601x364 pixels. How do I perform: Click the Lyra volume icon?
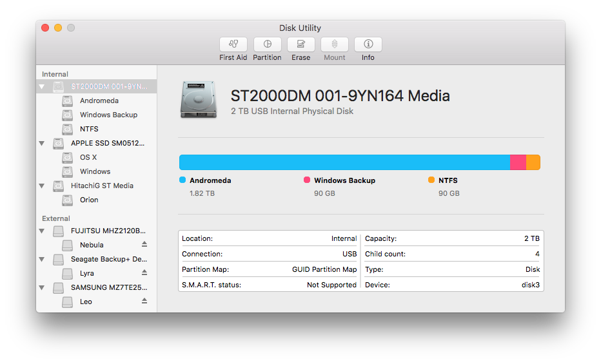click(x=68, y=273)
